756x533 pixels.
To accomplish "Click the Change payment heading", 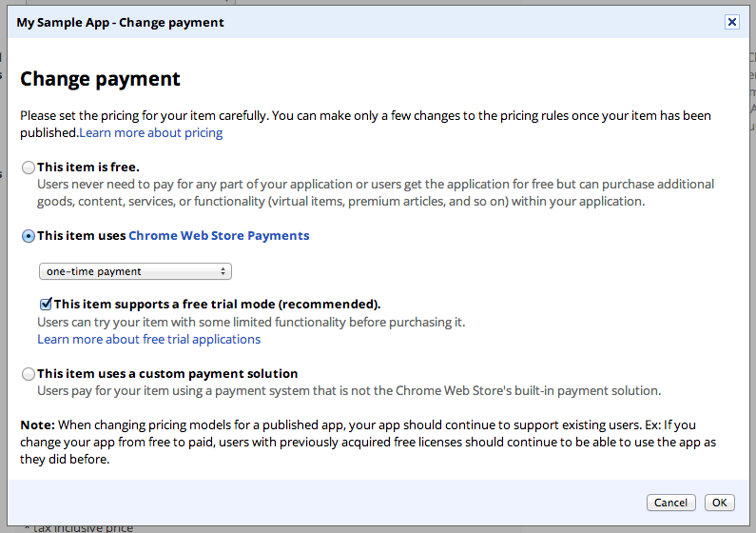I will coord(100,79).
